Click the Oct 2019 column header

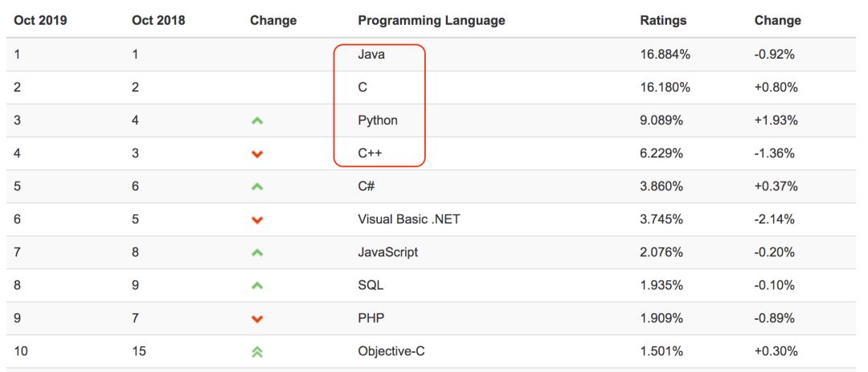click(x=40, y=20)
